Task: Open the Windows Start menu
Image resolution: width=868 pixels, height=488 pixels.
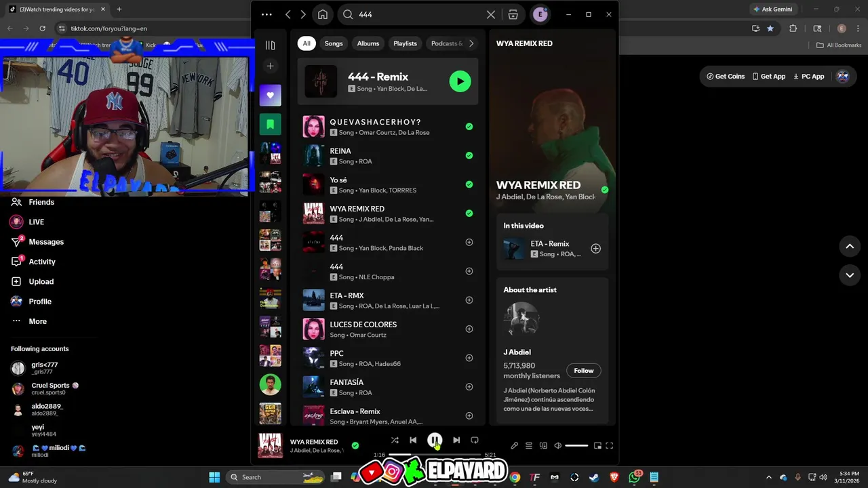Action: point(214,477)
